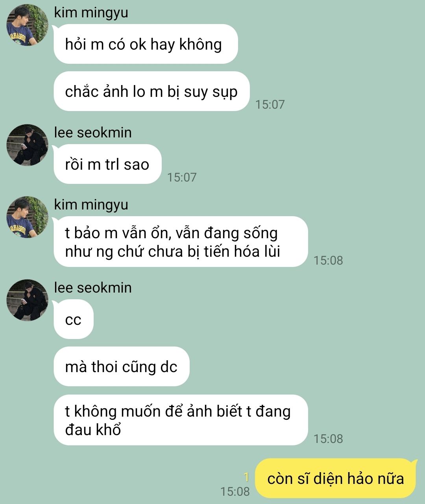This screenshot has width=425, height=504.
Task: Tap the first 15:07 timestamp
Action: tap(270, 104)
